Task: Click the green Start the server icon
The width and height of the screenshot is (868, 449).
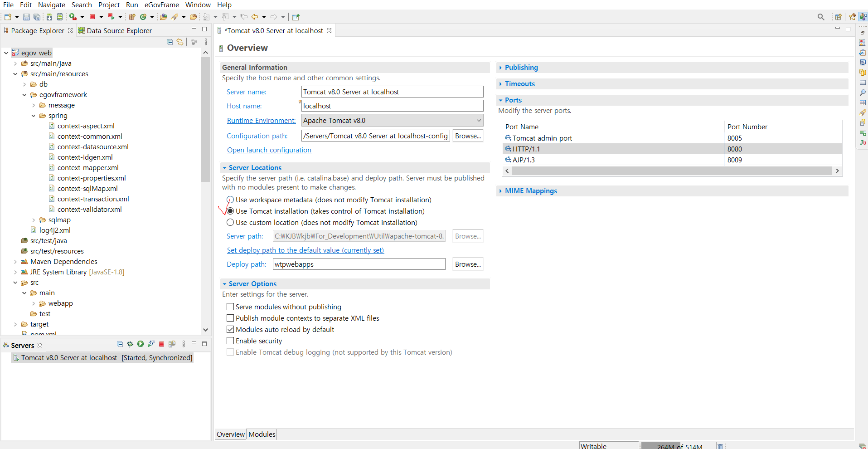Action: pos(141,344)
